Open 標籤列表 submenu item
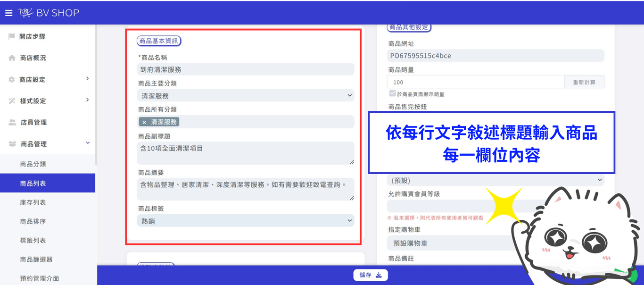Image resolution: width=644 pixels, height=285 pixels. (x=33, y=240)
